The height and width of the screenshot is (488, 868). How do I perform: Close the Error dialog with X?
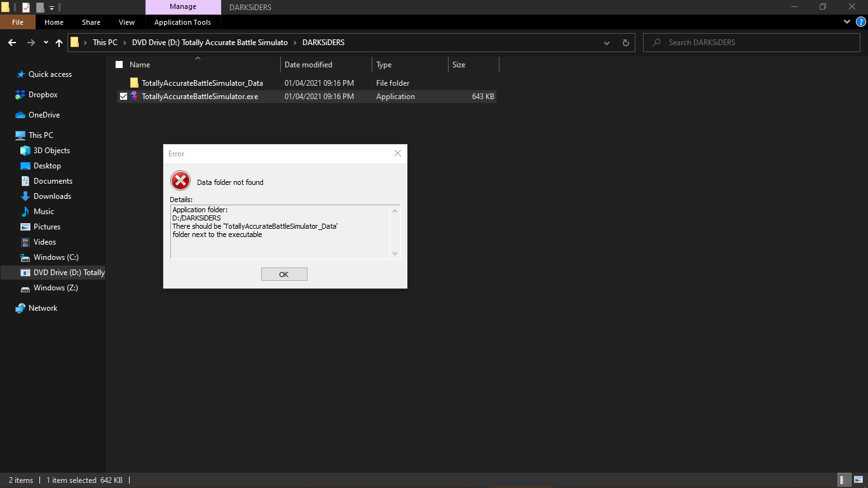pyautogui.click(x=398, y=153)
